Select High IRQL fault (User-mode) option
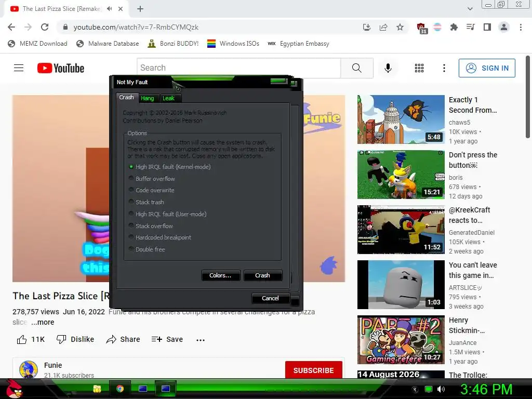 point(168,214)
